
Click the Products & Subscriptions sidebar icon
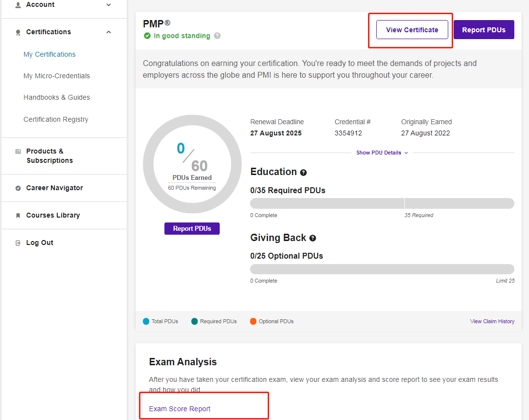pos(18,152)
